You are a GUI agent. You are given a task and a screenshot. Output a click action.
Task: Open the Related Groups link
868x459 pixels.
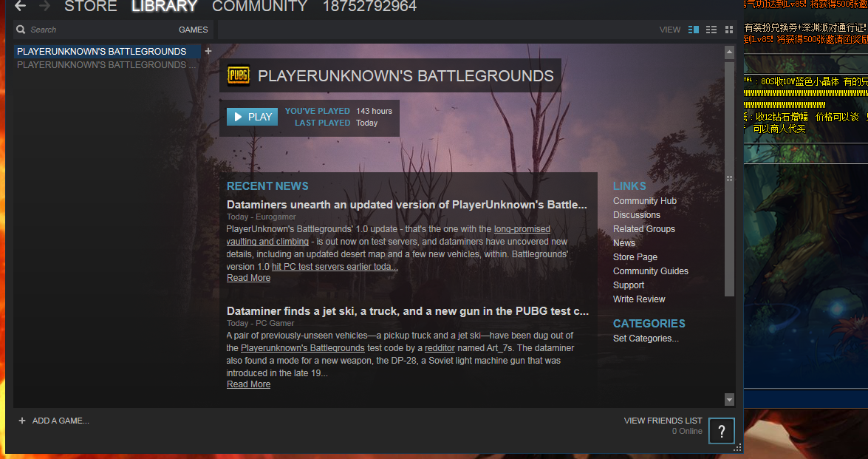[644, 228]
